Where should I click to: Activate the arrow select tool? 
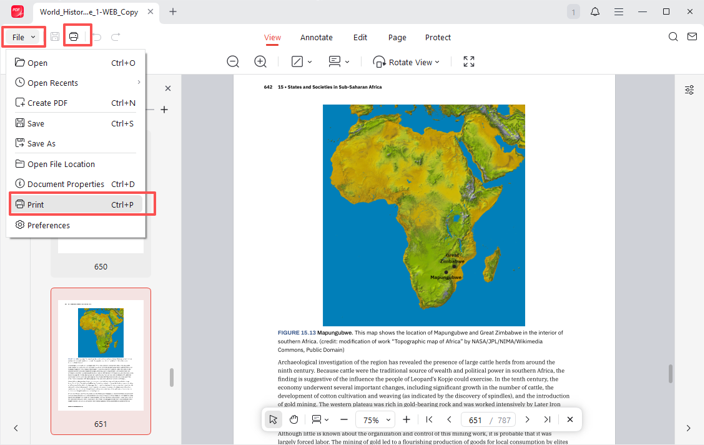pos(273,420)
